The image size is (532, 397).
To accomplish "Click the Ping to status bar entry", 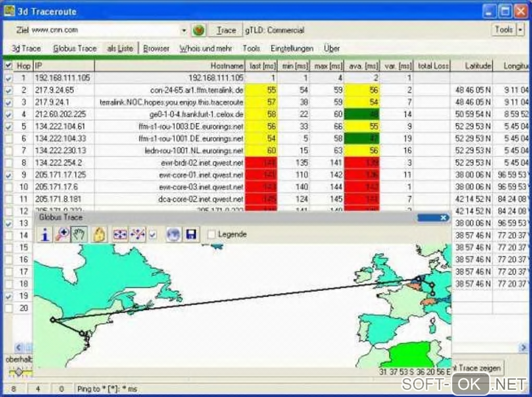I will coord(107,389).
